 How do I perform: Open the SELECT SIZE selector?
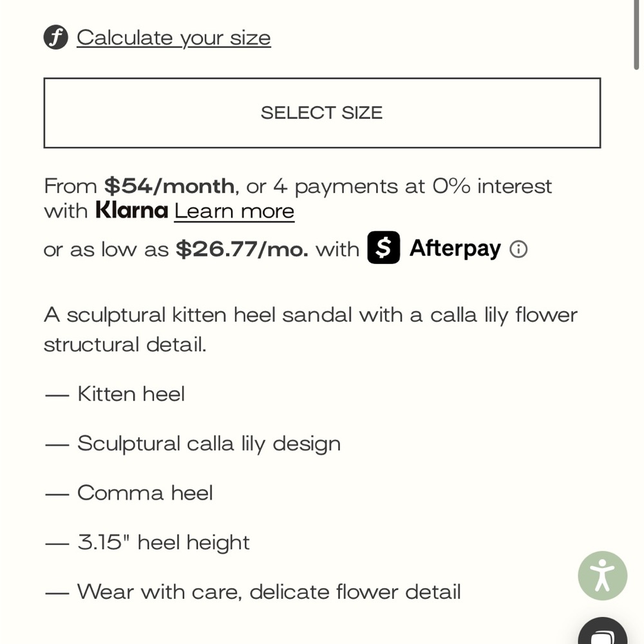(322, 113)
